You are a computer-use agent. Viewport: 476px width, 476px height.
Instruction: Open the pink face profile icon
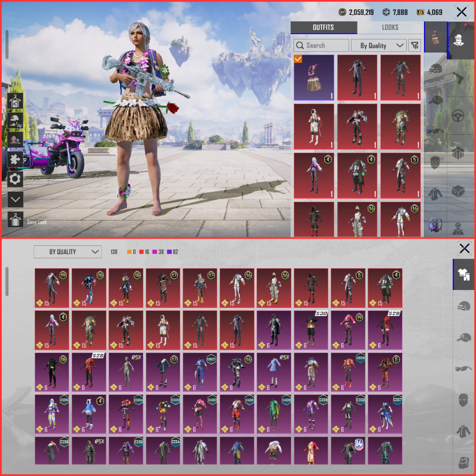pos(15,140)
